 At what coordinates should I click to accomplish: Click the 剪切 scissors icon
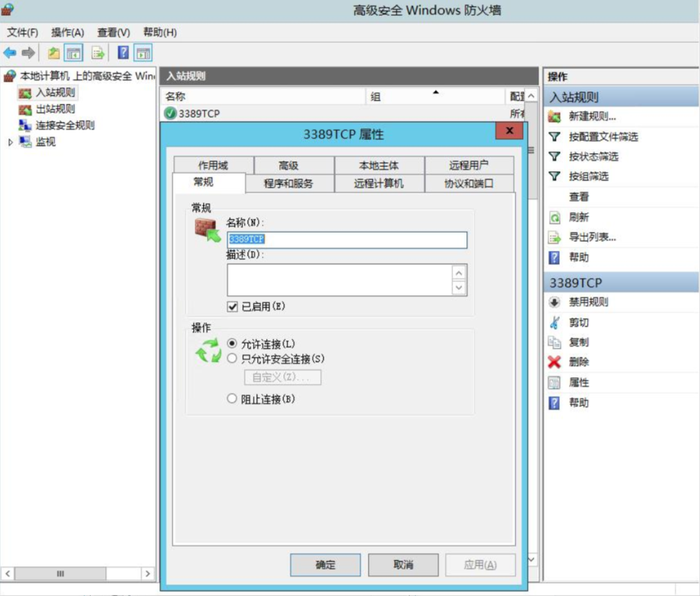click(554, 322)
